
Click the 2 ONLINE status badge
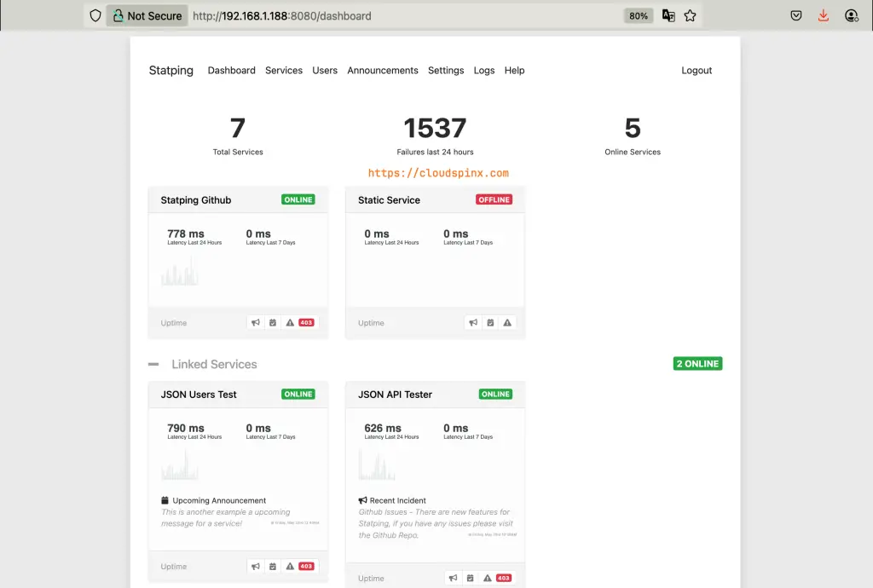tap(697, 363)
